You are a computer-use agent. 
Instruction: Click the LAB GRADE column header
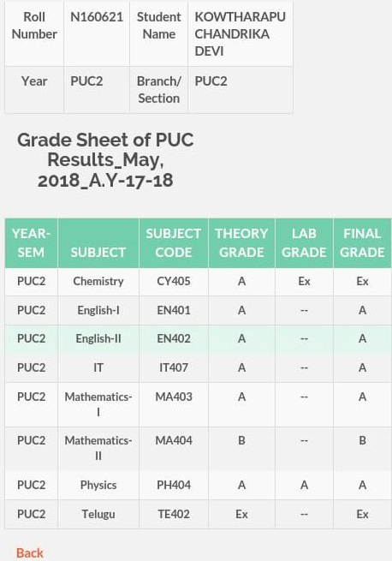pyautogui.click(x=304, y=243)
